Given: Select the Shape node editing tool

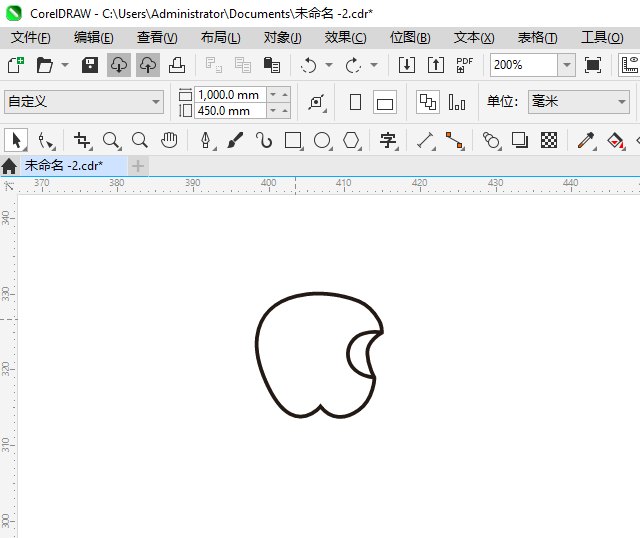Looking at the screenshot, I should (x=46, y=140).
